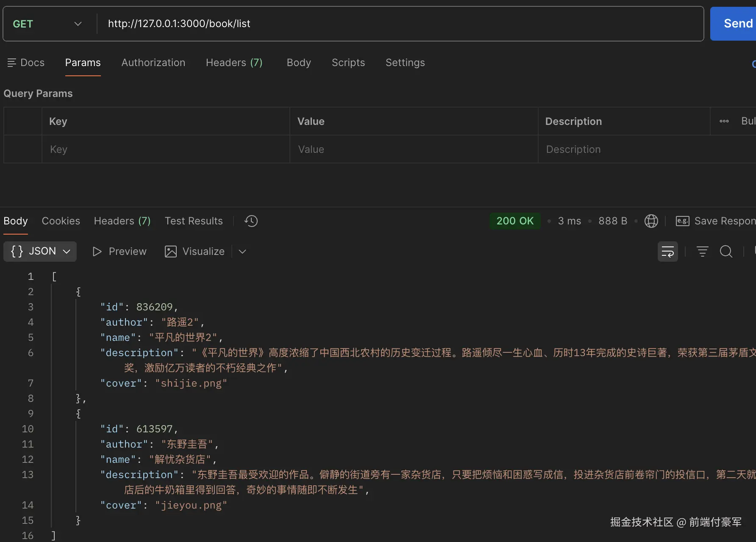Image resolution: width=756 pixels, height=542 pixels.
Task: Open the request Headers (7) tab
Action: 234,63
